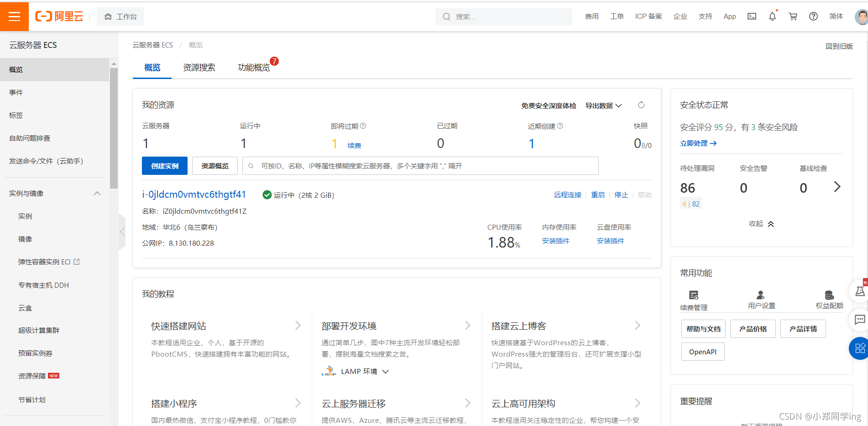Open instance i-0jldcm0vmtvc6thgtf41
This screenshot has height=426, width=868.
pos(194,195)
